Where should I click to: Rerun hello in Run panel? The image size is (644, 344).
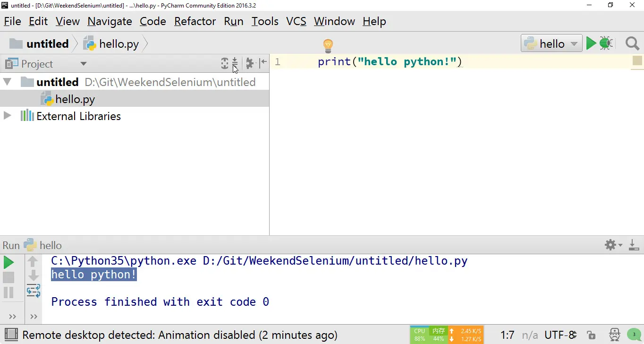[8, 262]
